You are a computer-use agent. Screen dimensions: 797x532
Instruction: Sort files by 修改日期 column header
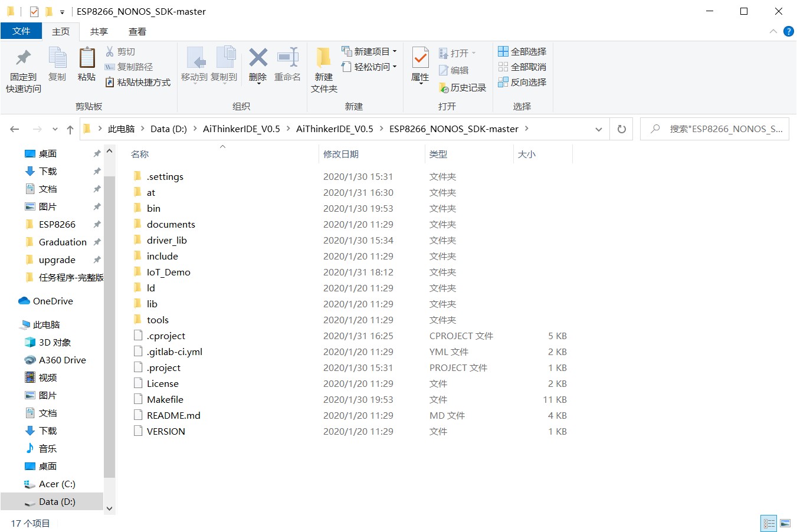(341, 155)
